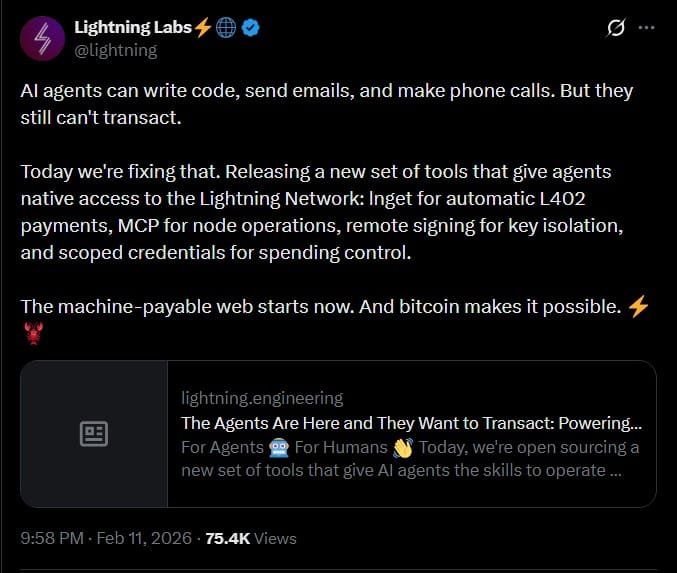Click the card description starting "For Agents"
Image resolution: width=677 pixels, height=573 pixels.
point(410,458)
